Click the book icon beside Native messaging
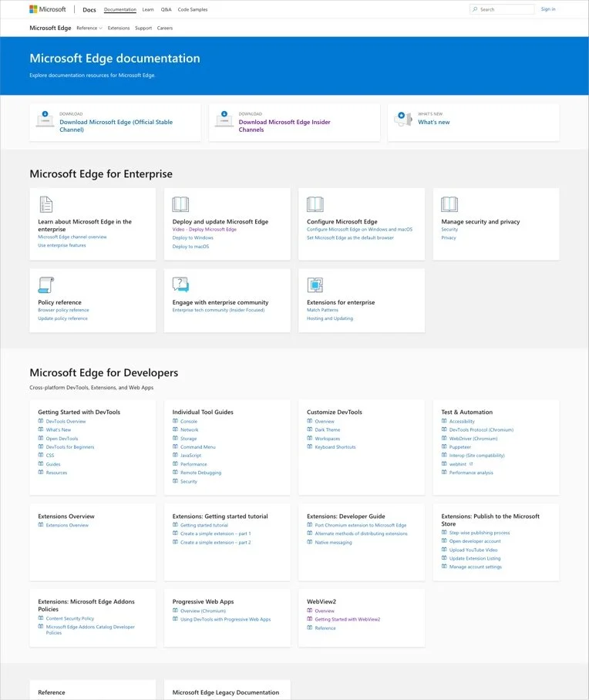Image resolution: width=589 pixels, height=700 pixels. tap(309, 542)
